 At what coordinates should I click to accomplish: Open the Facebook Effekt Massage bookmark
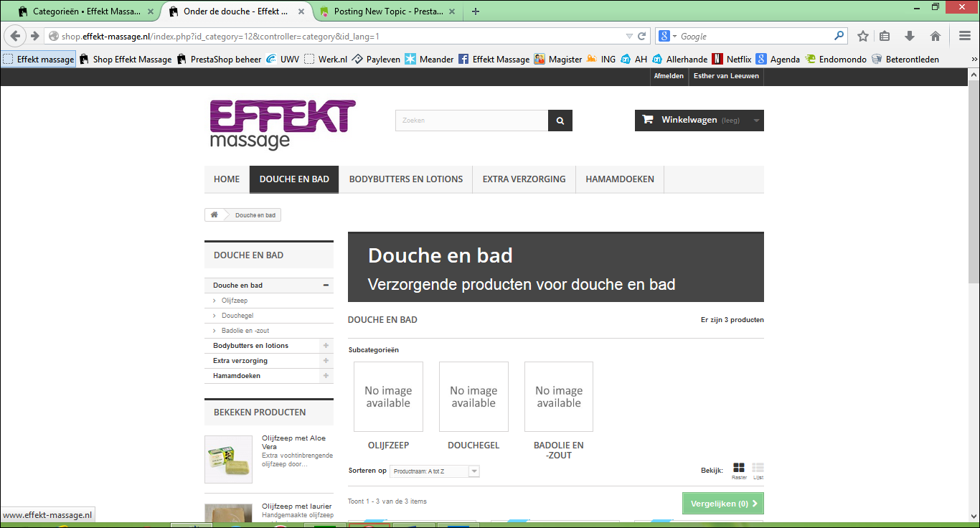[494, 60]
